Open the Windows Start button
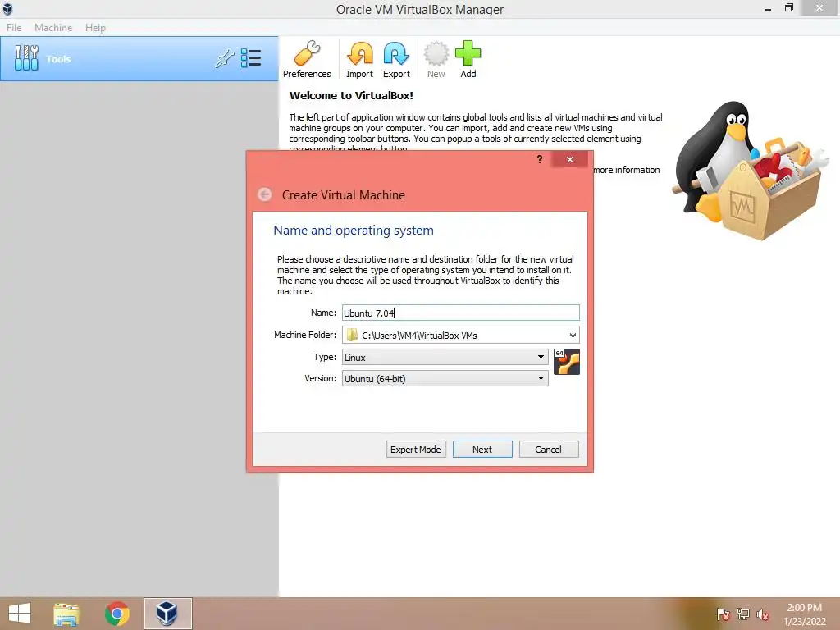840x630 pixels. 20,614
